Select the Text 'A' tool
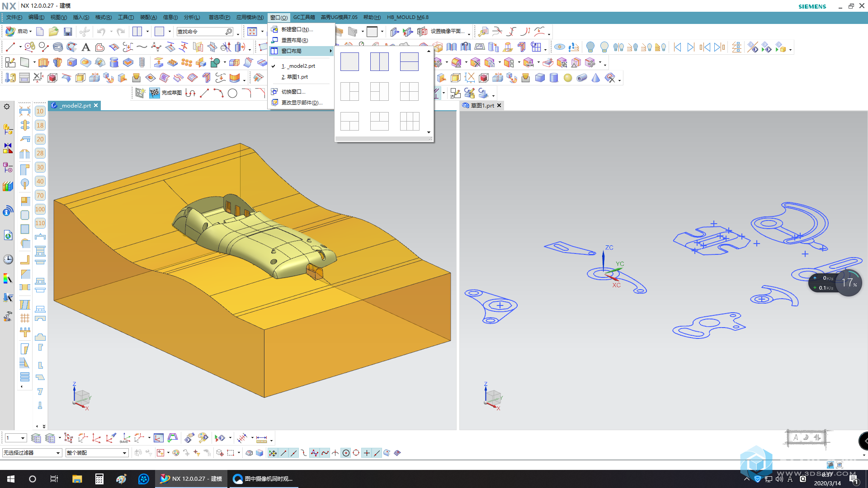Viewport: 868px width, 488px height. [85, 47]
